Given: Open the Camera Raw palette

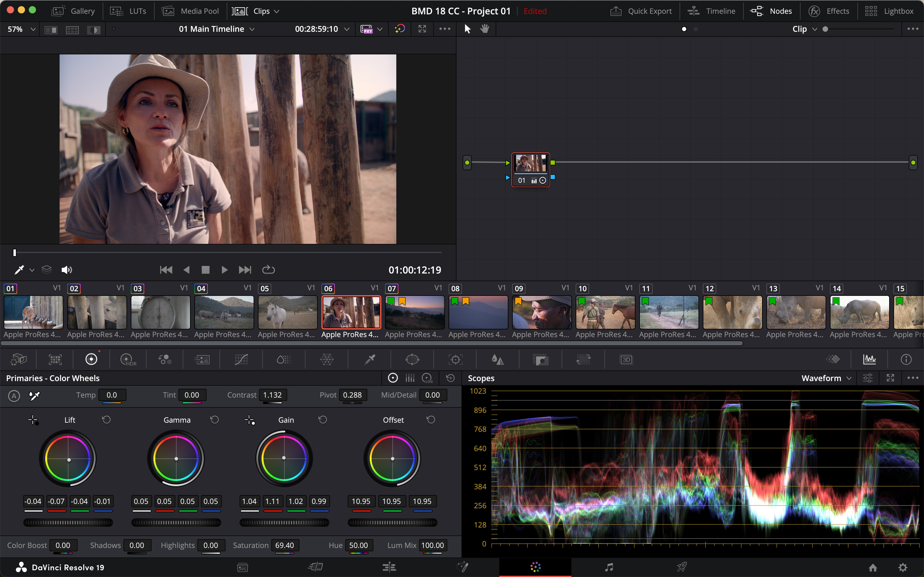Looking at the screenshot, I should click(x=18, y=359).
